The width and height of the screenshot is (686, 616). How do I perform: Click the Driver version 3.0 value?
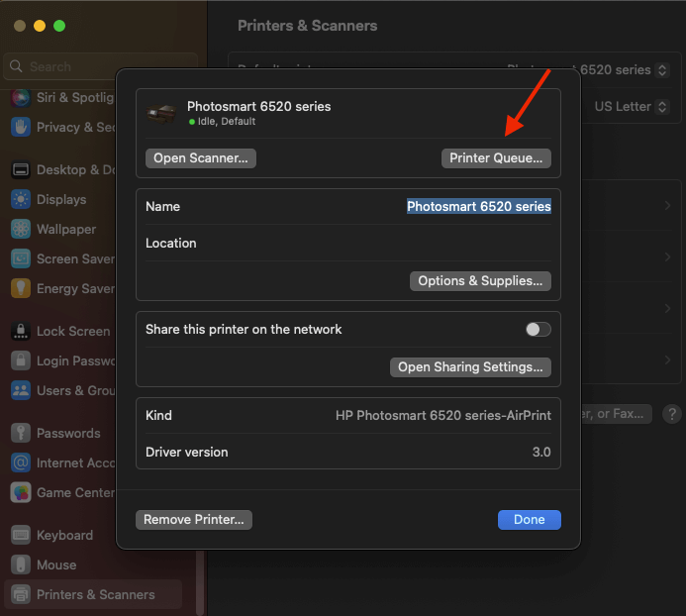pyautogui.click(x=541, y=453)
